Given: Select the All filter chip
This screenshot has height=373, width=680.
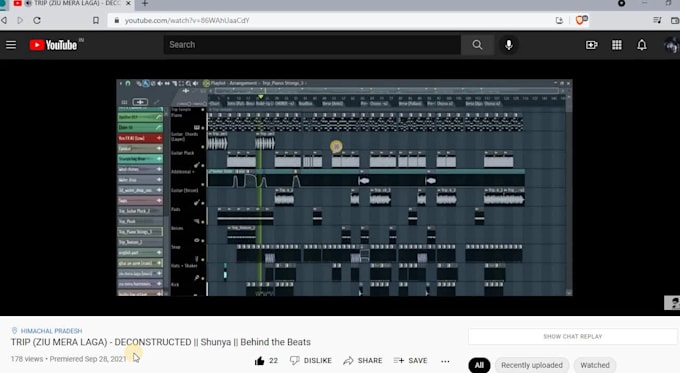Looking at the screenshot, I should point(479,365).
